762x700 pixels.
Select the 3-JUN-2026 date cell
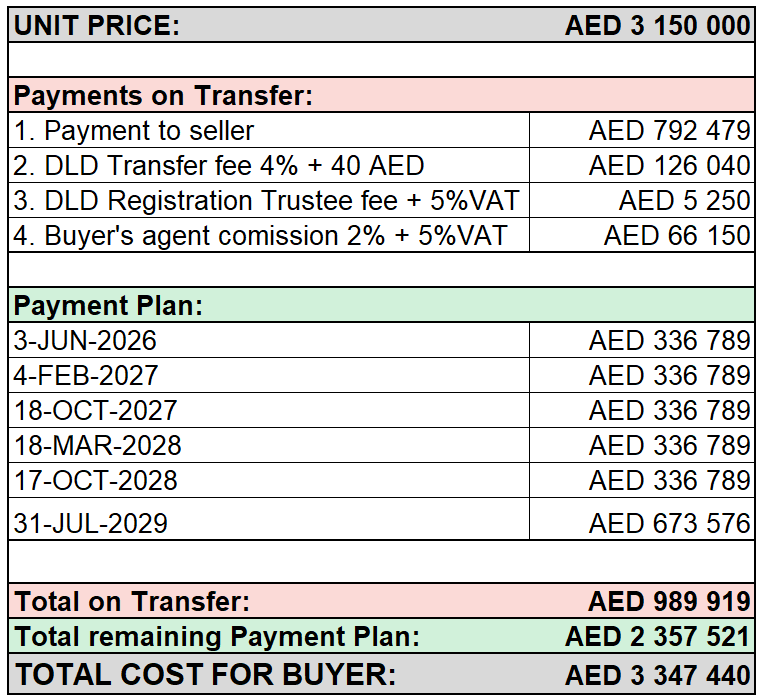click(x=269, y=340)
